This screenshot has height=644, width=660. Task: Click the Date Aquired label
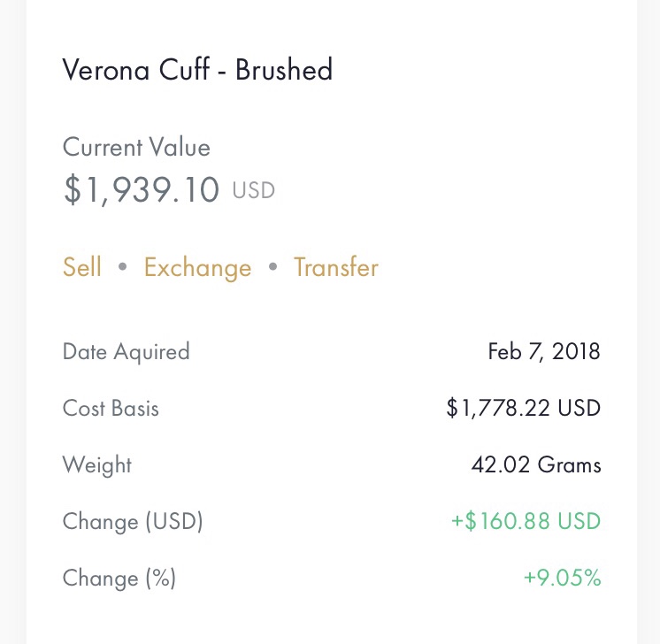[127, 352]
